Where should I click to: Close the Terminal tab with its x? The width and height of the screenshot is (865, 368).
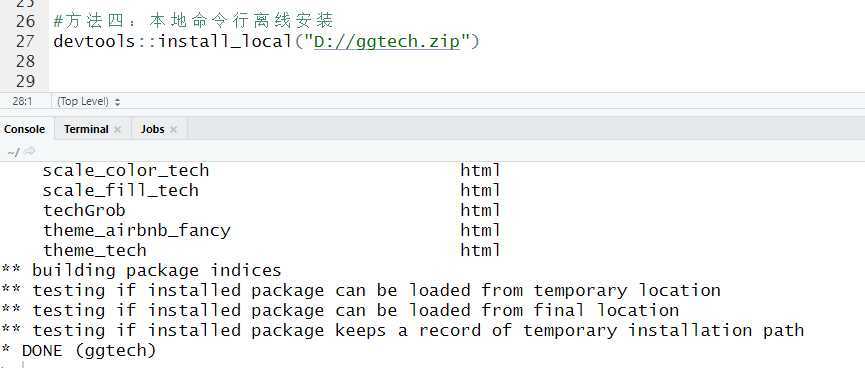coord(117,130)
